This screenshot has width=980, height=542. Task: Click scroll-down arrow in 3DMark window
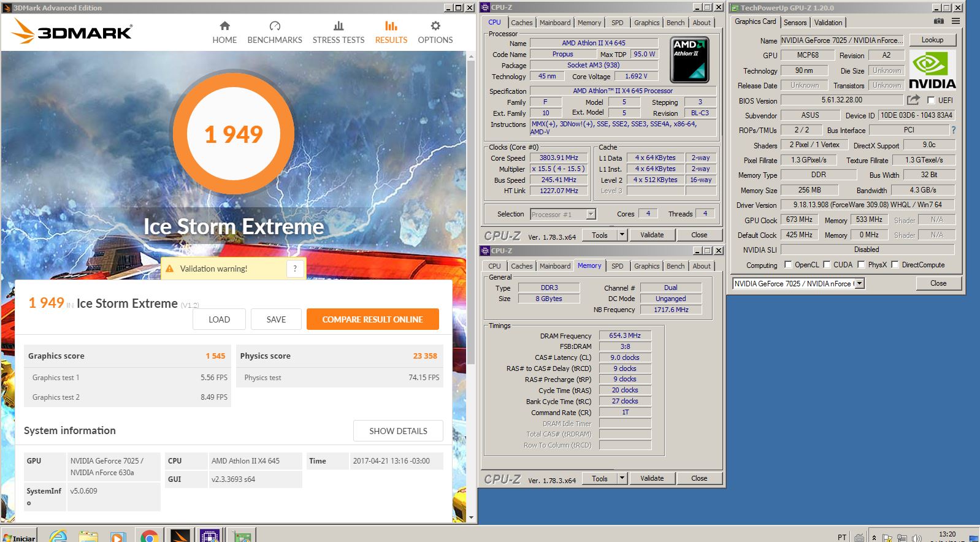(471, 517)
